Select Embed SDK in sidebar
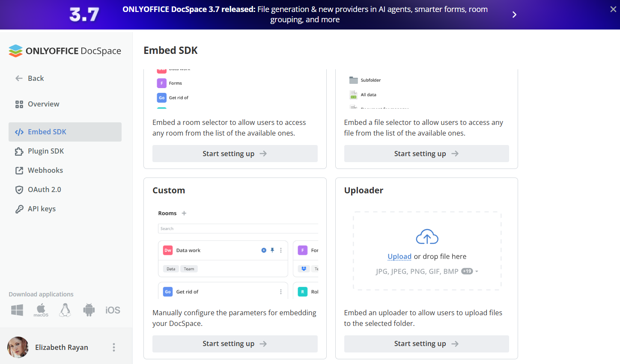This screenshot has height=364, width=620. [x=65, y=132]
